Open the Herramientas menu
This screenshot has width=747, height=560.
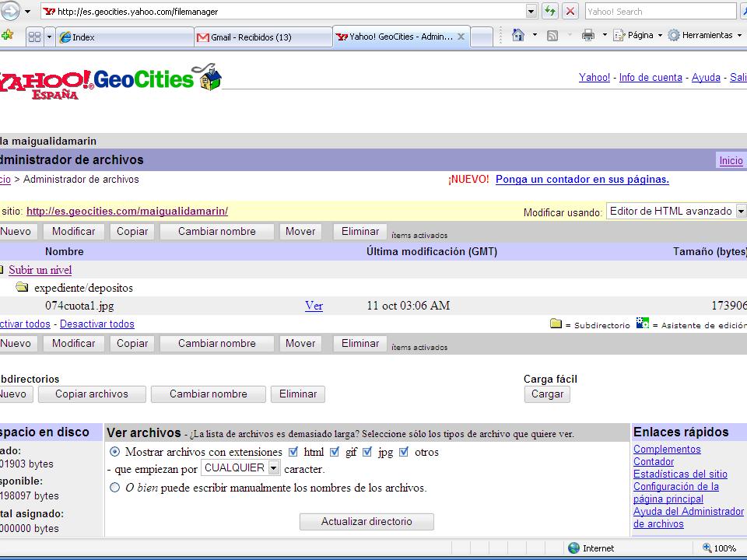pos(705,35)
